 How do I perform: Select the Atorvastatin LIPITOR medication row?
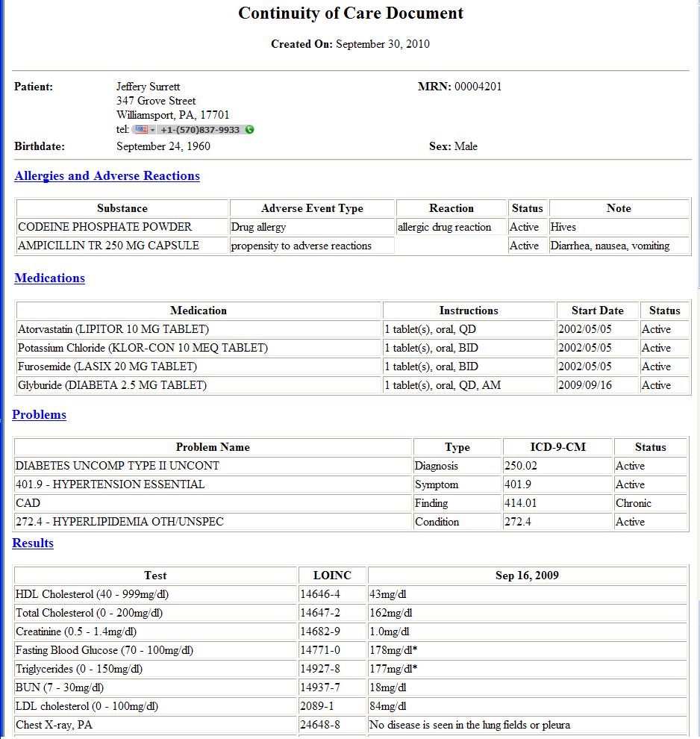coord(353,329)
